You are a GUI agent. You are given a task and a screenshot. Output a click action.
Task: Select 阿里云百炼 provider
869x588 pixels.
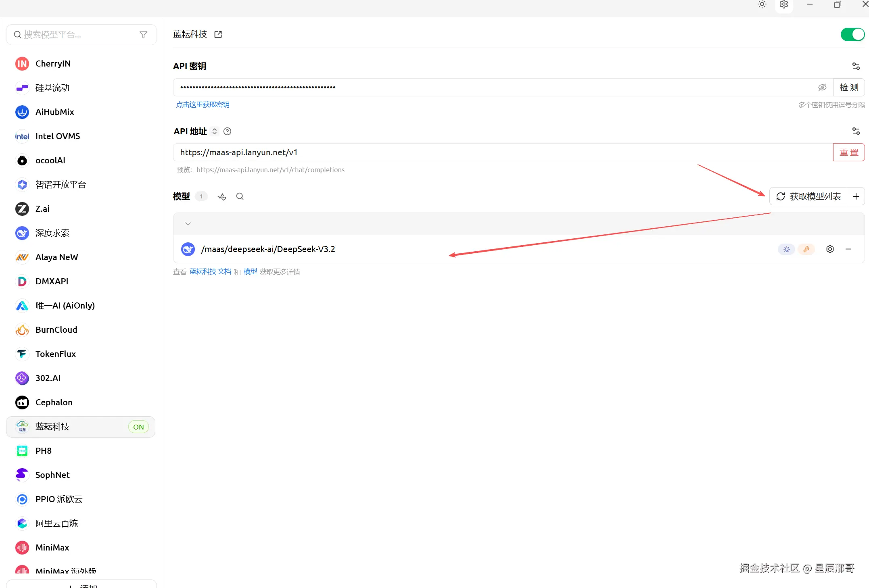coord(81,523)
